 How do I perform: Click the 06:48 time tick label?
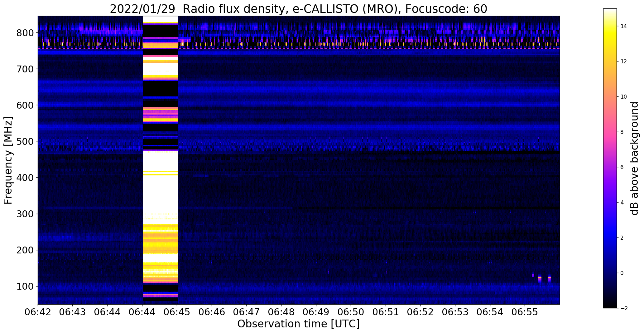coord(281,313)
